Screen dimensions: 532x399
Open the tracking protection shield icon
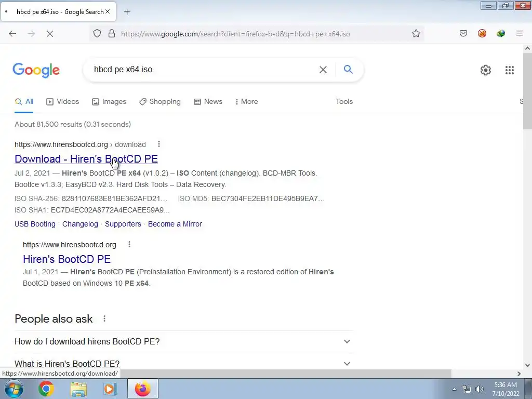[x=97, y=34]
